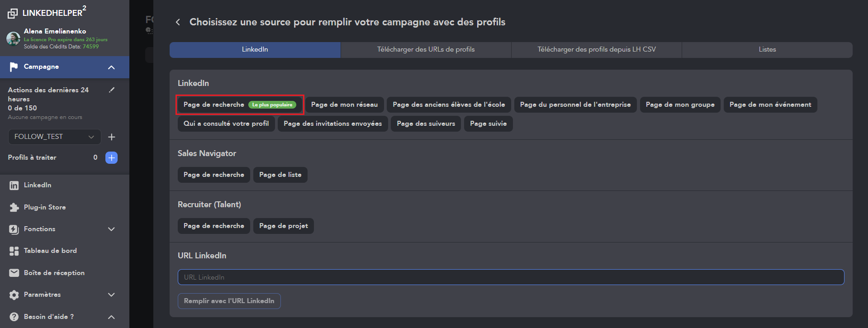Open Tableau de bord dashboard icon
Image resolution: width=868 pixels, height=328 pixels.
(14, 251)
